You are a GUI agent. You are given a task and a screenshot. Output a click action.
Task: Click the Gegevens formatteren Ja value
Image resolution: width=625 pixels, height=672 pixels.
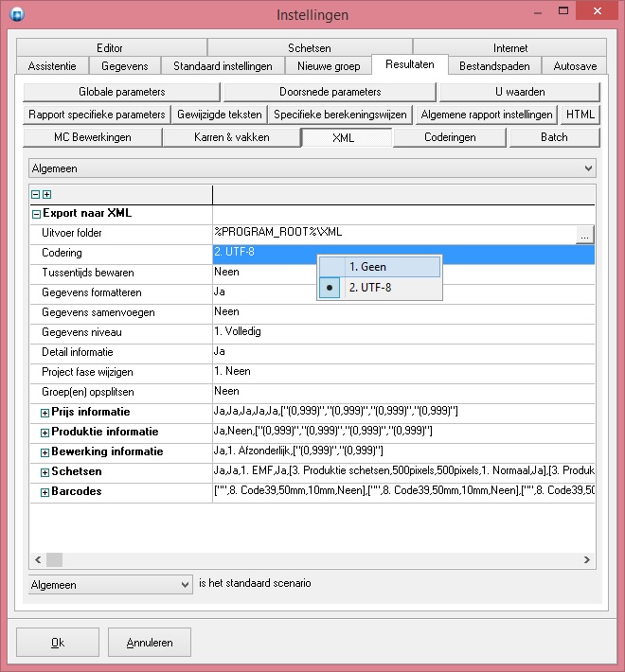click(403, 292)
